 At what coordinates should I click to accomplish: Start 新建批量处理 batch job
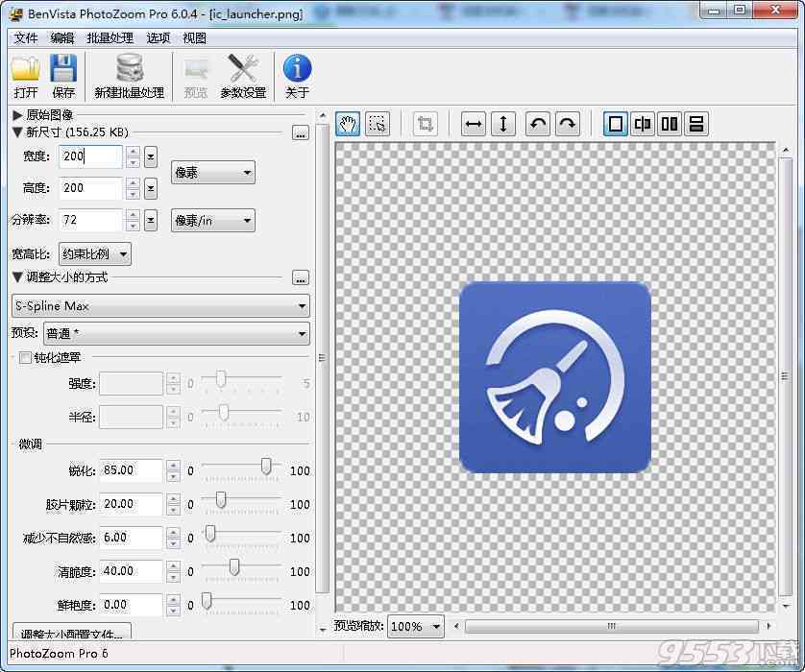tap(130, 76)
